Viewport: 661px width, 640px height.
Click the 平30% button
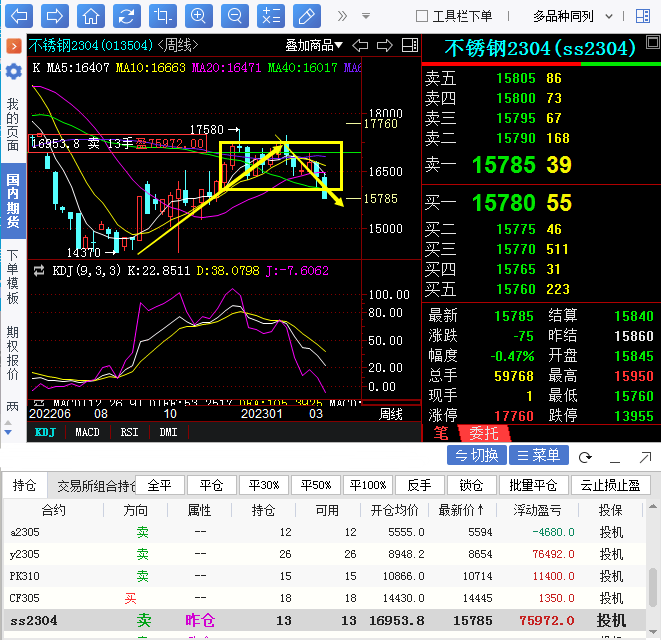click(x=264, y=485)
